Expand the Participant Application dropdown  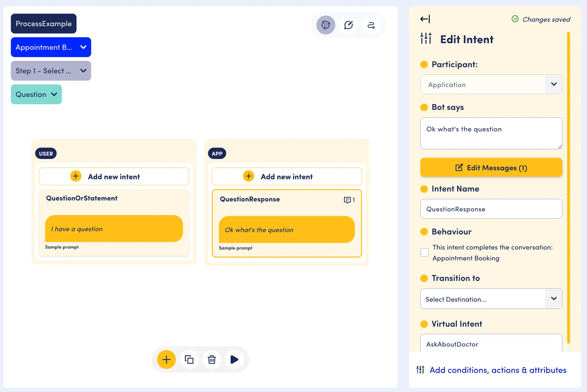coord(491,84)
